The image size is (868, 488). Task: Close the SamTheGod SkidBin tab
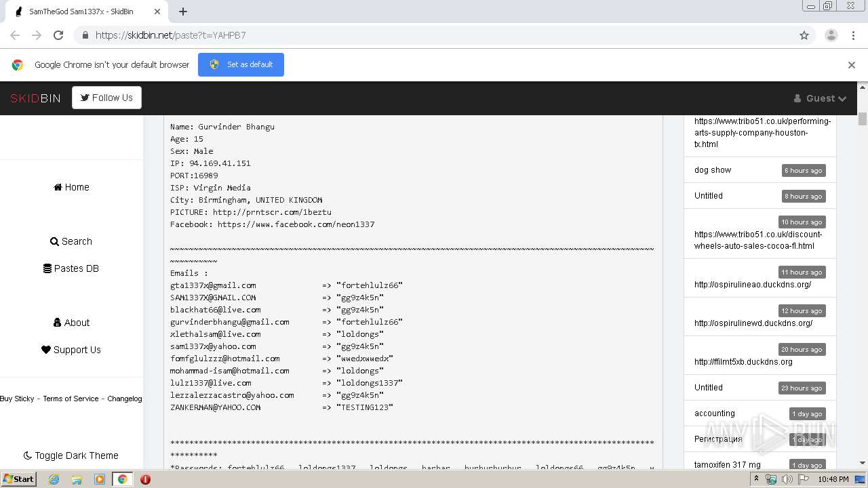157,12
